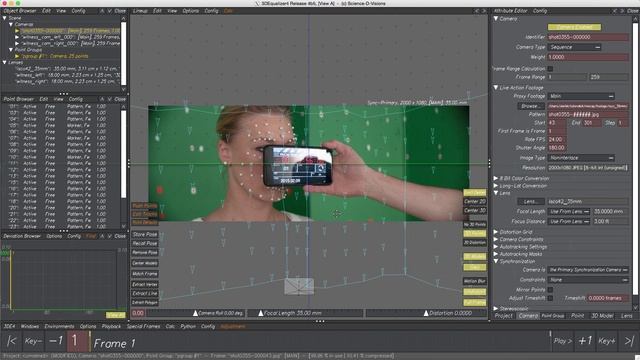Toggle the Motion Blur button
This screenshot has height=360, width=640.
click(x=475, y=281)
